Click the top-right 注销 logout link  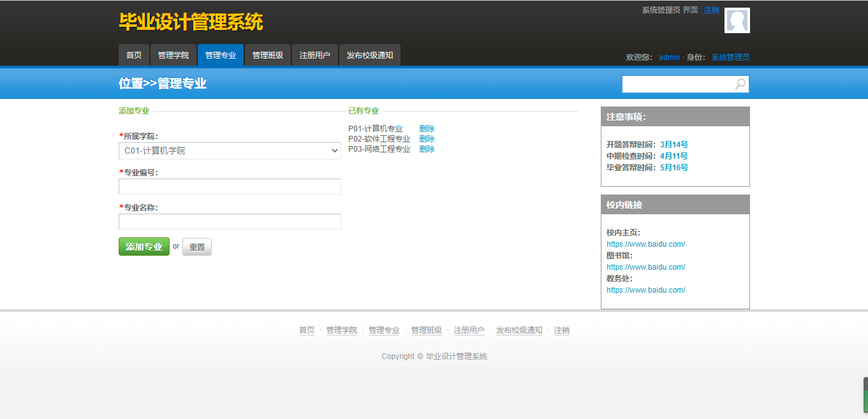pos(711,10)
